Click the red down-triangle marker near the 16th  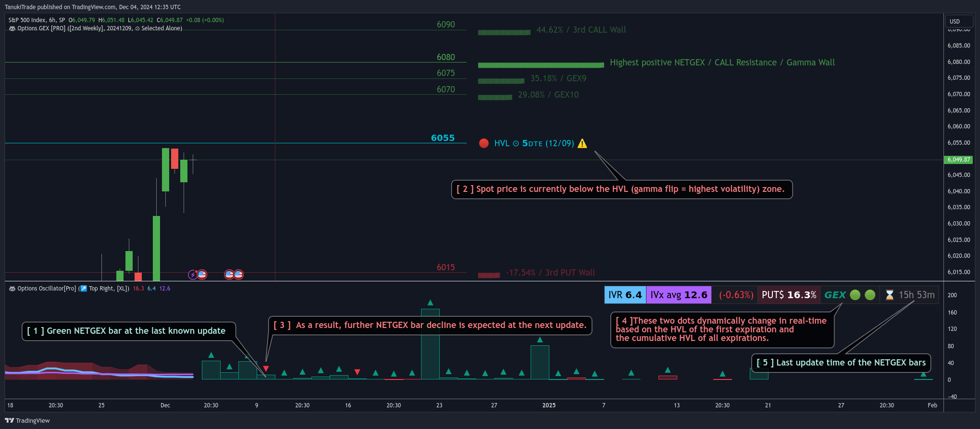click(357, 372)
